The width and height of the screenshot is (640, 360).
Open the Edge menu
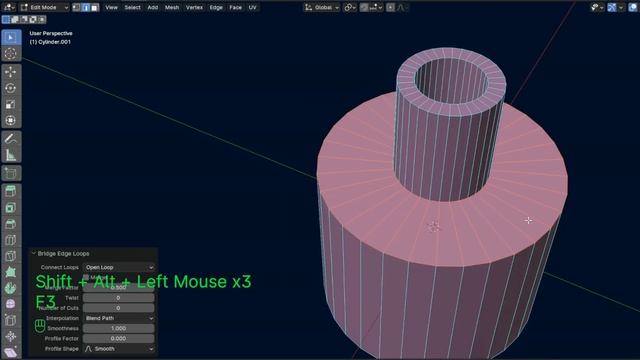pyautogui.click(x=216, y=7)
